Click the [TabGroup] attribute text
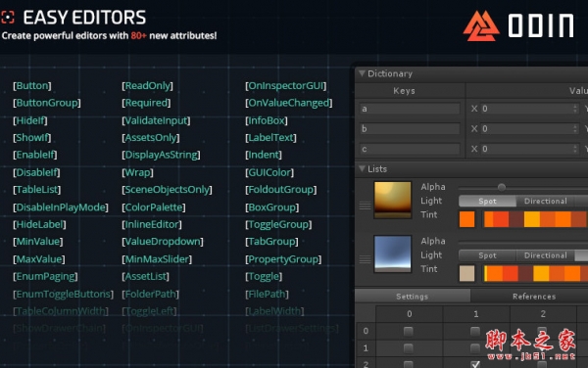The image size is (588, 368). [271, 242]
